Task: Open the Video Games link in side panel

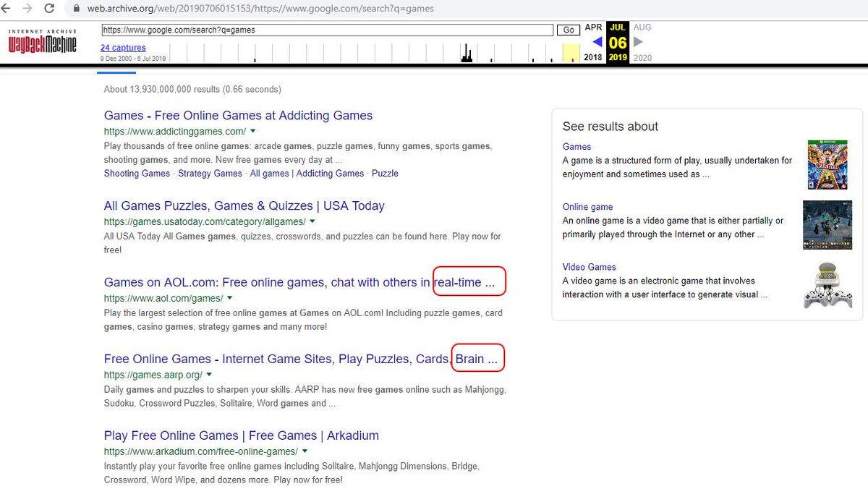Action: pyautogui.click(x=590, y=267)
